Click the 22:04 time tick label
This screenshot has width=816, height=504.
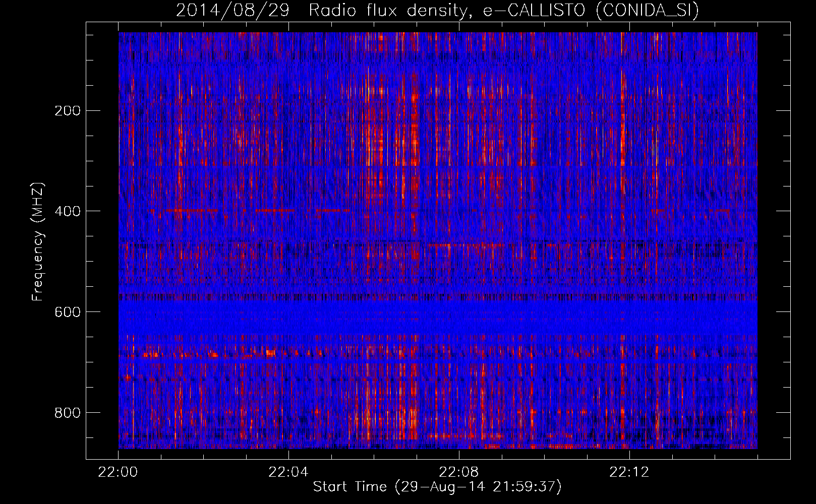(288, 472)
